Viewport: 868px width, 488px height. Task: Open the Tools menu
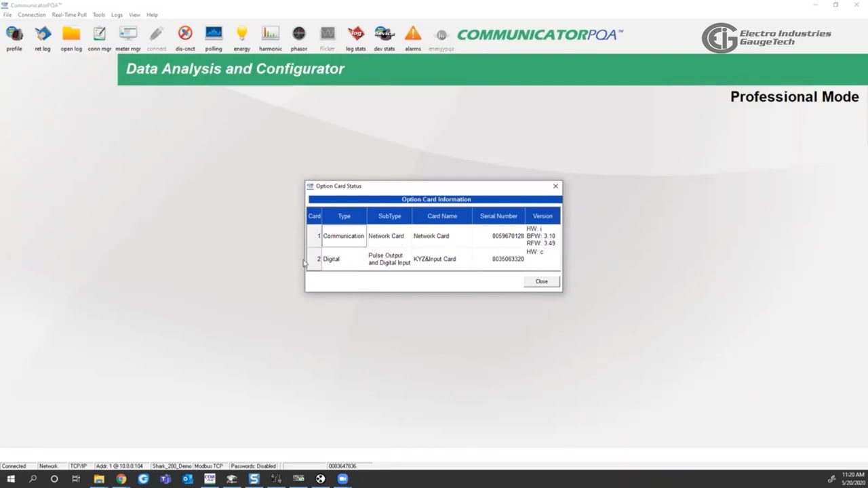click(x=99, y=15)
